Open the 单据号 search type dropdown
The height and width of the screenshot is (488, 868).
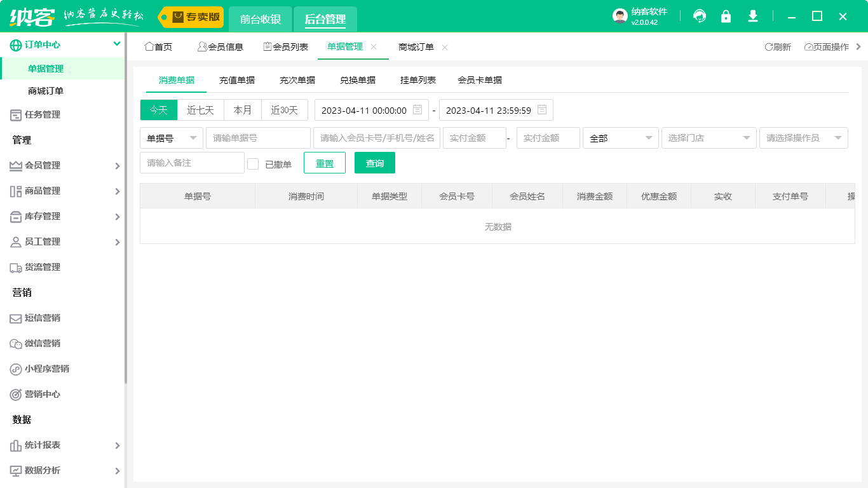pos(171,138)
